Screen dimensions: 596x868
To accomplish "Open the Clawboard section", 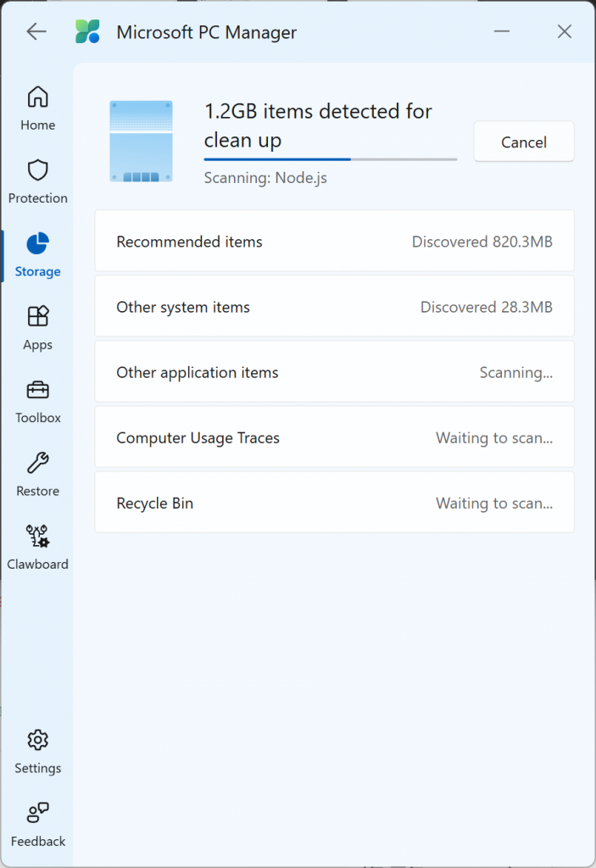I will (37, 547).
